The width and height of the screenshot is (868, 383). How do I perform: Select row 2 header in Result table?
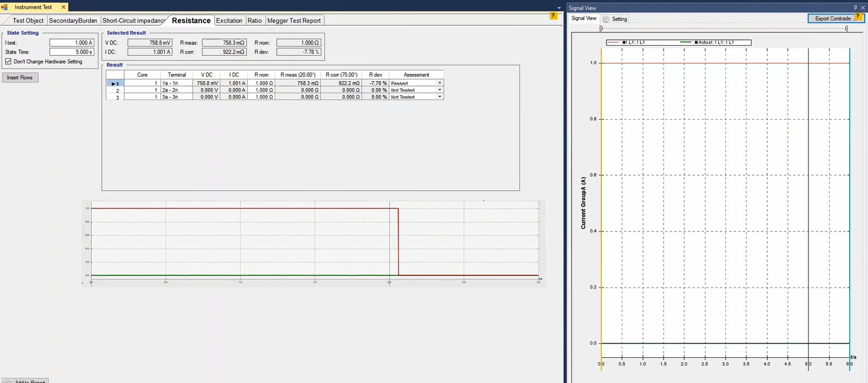click(x=115, y=90)
